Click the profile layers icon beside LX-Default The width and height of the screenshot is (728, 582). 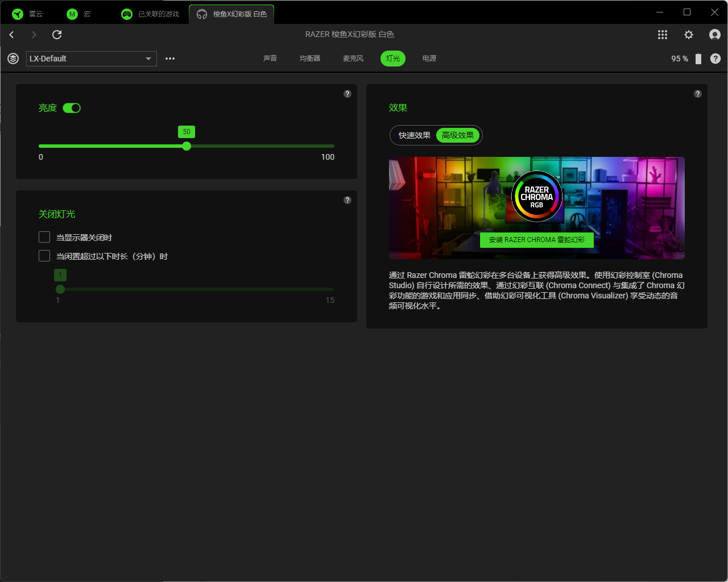coord(13,59)
